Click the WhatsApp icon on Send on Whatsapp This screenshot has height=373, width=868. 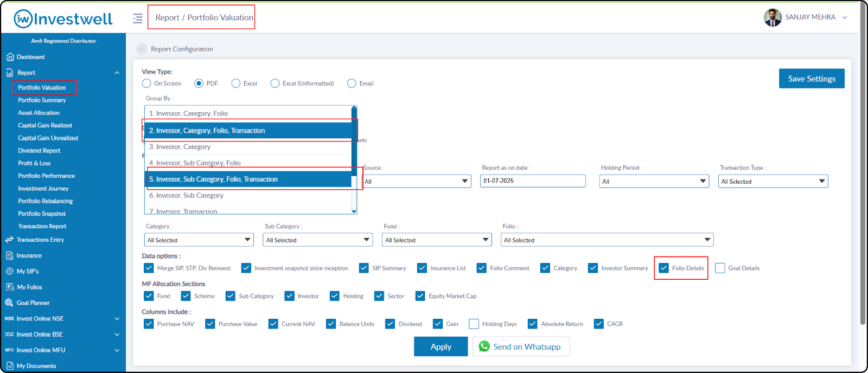[x=484, y=346]
